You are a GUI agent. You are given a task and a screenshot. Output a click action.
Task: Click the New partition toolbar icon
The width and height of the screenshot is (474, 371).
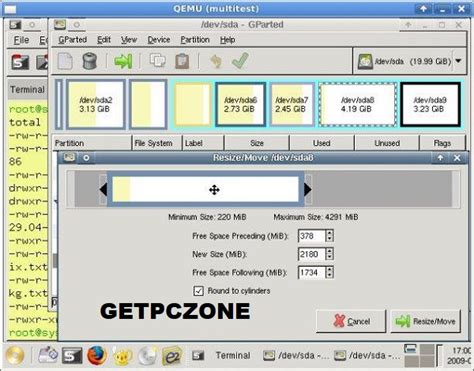tap(65, 61)
